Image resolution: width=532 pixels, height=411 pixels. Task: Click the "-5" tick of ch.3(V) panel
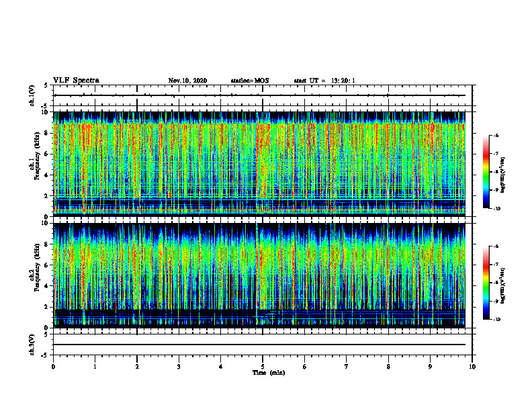[x=45, y=355]
